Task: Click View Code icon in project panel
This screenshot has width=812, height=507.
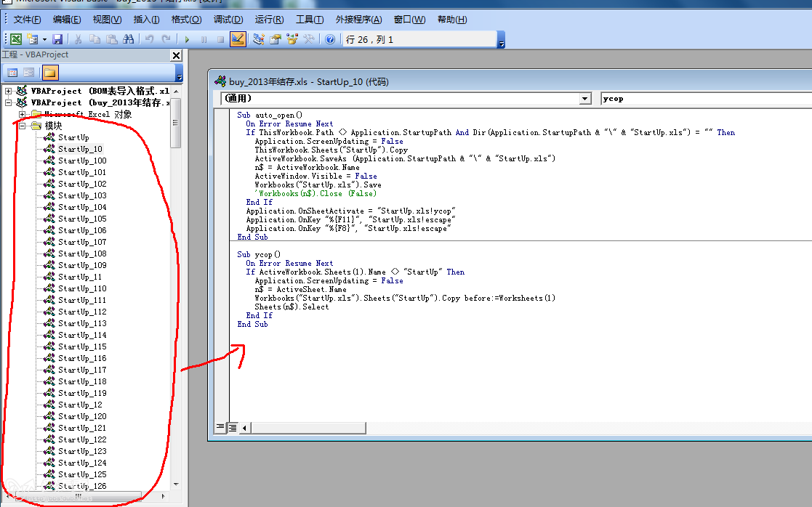Action: point(12,73)
